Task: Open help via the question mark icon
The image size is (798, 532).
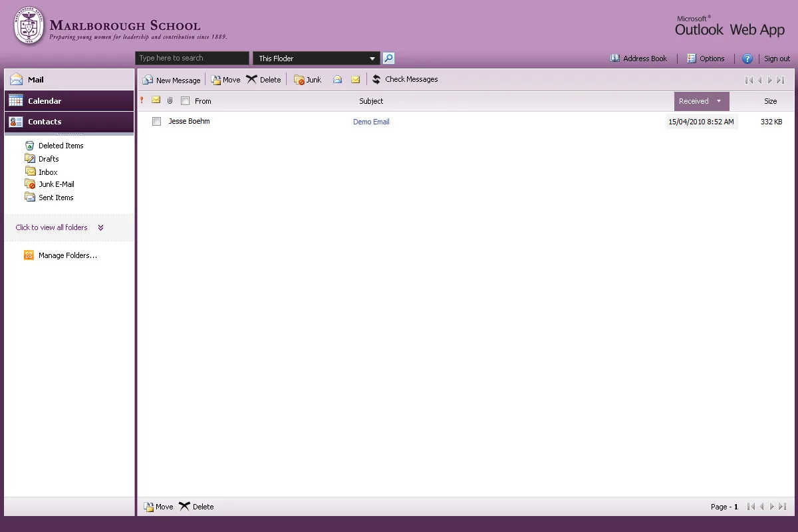Action: pos(747,59)
